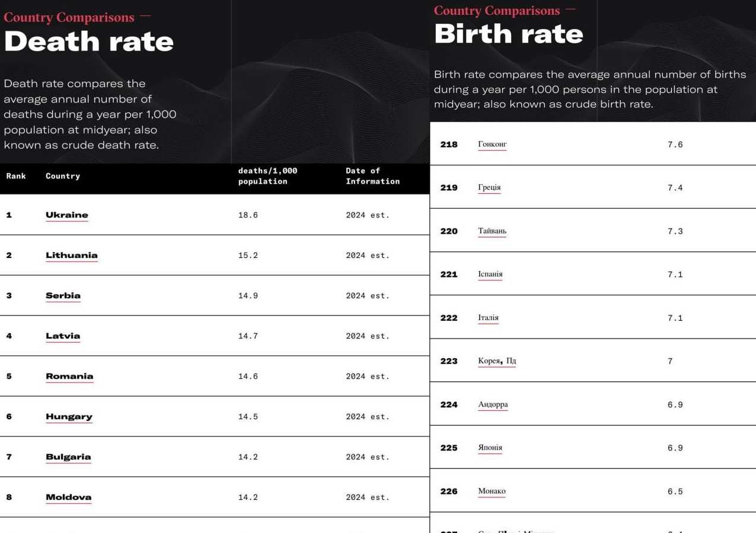Image resolution: width=756 pixels, height=533 pixels.
Task: Click the Японія country link
Action: (x=490, y=448)
